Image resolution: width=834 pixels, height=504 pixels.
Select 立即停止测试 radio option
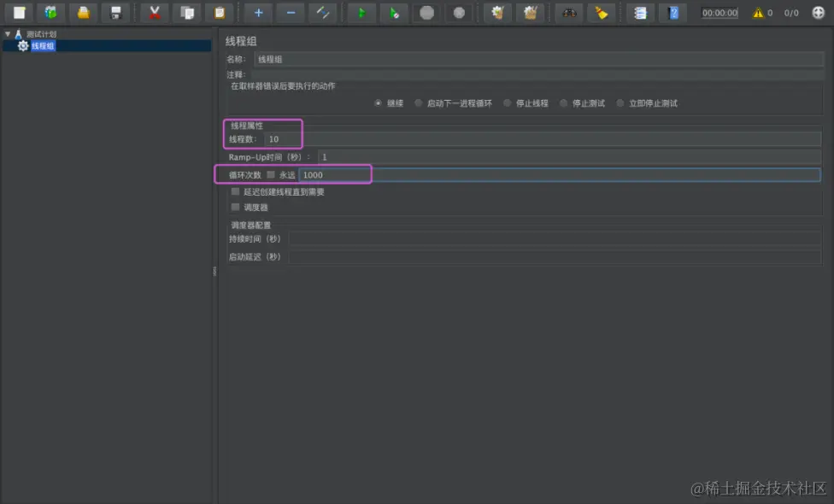click(x=620, y=103)
